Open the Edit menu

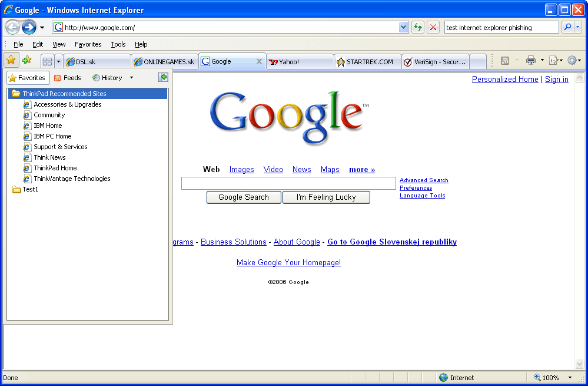click(x=38, y=44)
